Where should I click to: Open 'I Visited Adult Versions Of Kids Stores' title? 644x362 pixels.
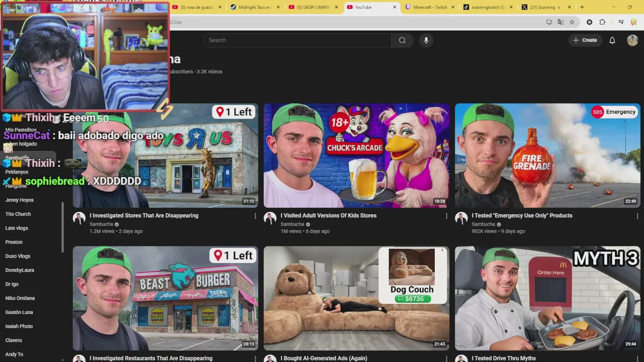pos(329,216)
